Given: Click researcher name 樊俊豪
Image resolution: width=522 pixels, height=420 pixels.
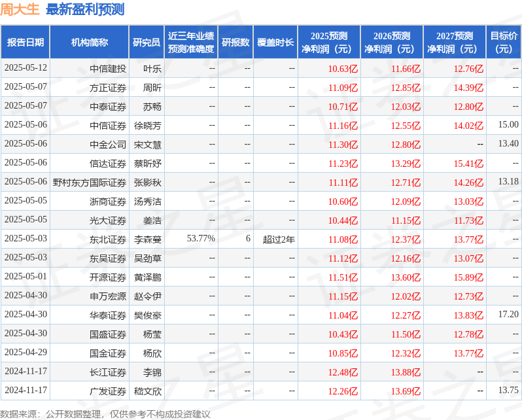Looking at the screenshot, I should [x=147, y=315].
